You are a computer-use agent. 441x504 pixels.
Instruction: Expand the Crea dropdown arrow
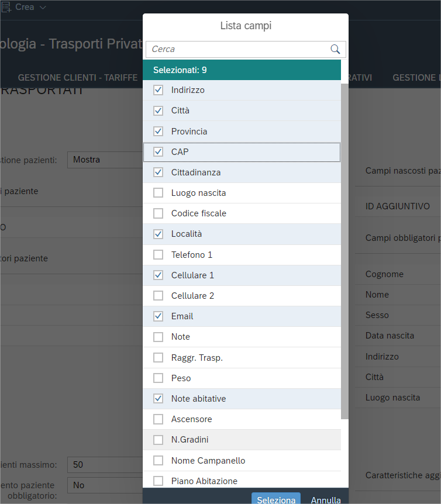tap(43, 7)
